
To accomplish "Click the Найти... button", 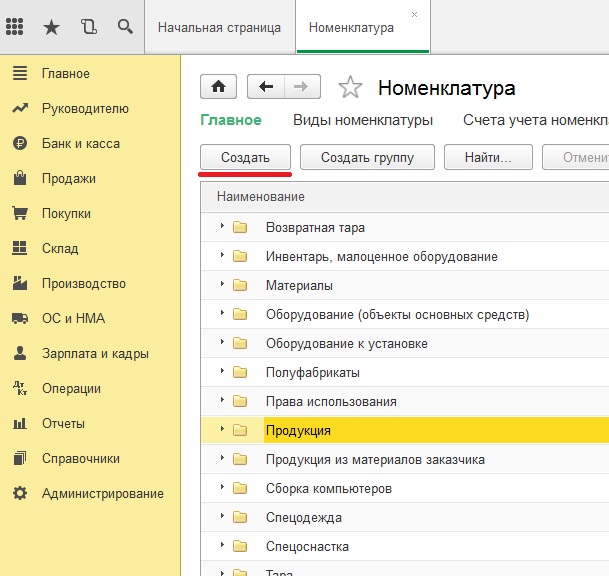I will (488, 157).
